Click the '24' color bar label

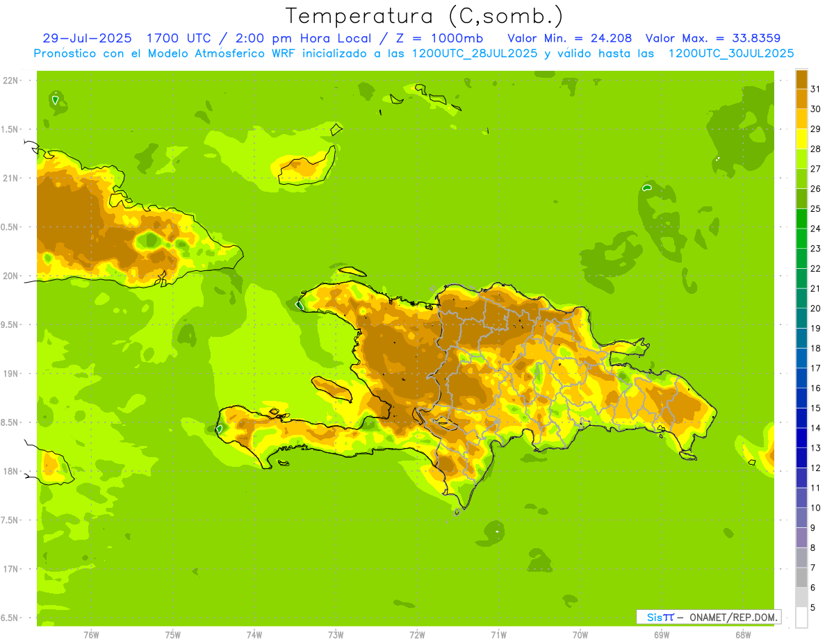point(815,228)
